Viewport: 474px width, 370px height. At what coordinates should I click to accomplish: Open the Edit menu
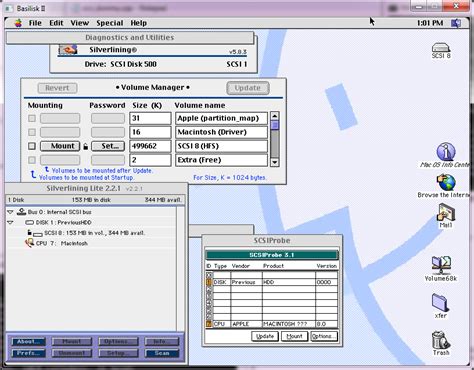click(56, 23)
